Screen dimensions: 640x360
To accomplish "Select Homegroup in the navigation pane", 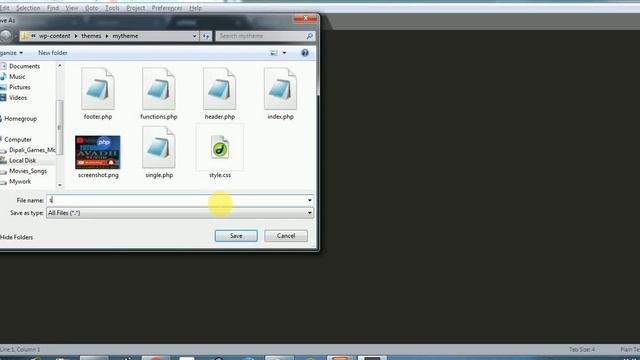I will 20,119.
